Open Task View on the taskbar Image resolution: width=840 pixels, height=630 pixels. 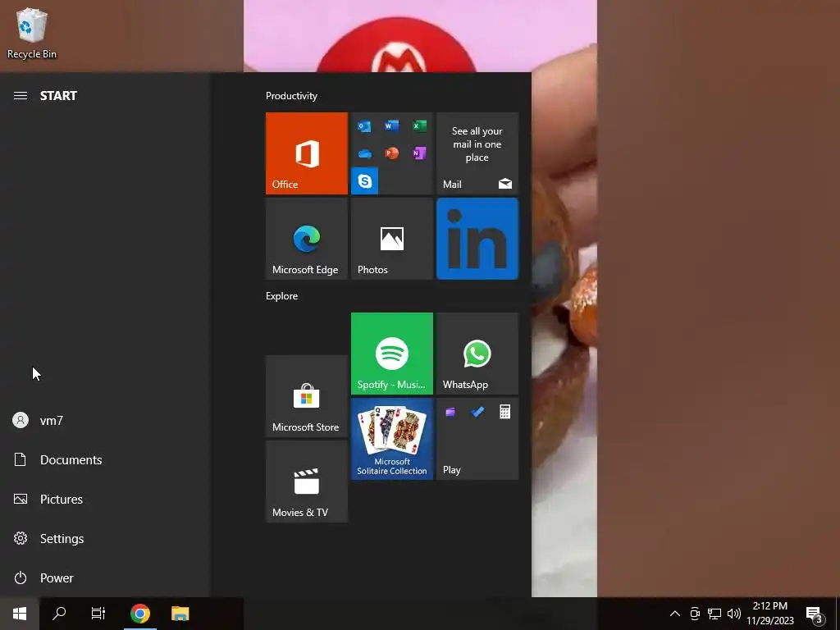[98, 614]
